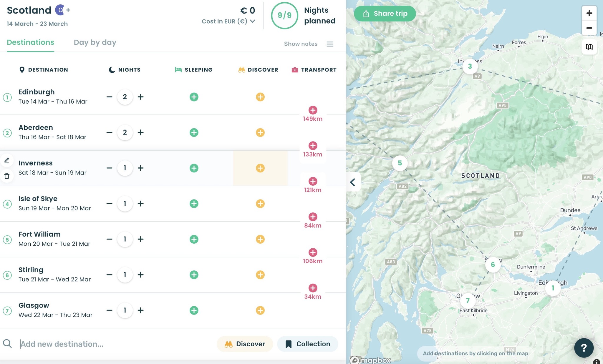Select the Edinburgh destination row name

[x=37, y=92]
